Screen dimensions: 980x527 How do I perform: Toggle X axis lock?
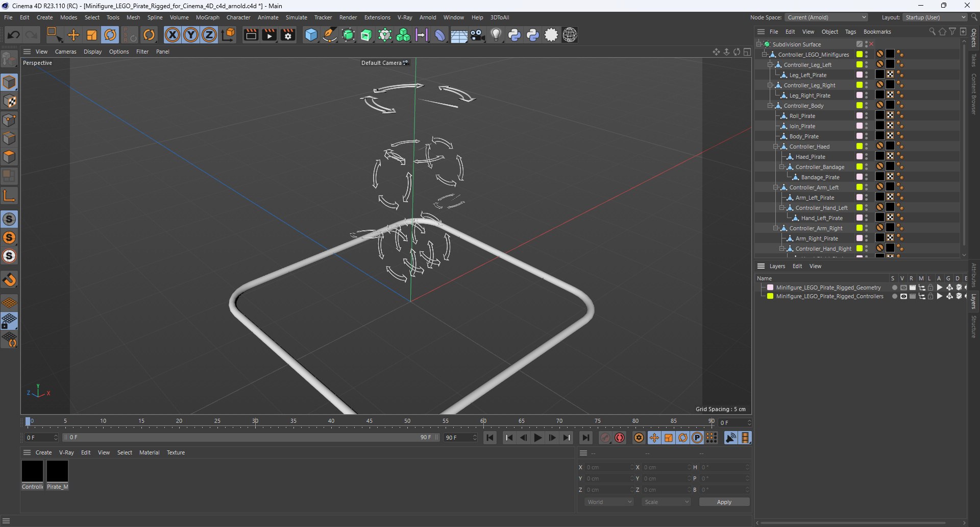pos(173,35)
